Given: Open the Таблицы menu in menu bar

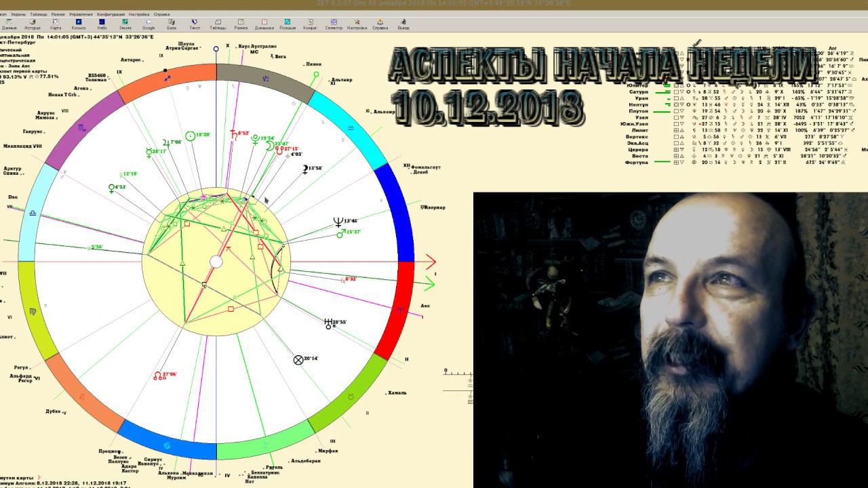Looking at the screenshot, I should point(39,14).
